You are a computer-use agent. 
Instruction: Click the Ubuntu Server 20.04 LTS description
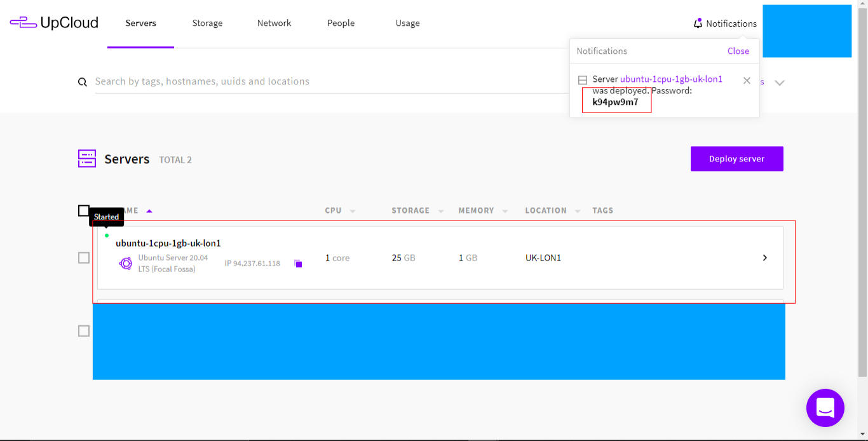[173, 263]
